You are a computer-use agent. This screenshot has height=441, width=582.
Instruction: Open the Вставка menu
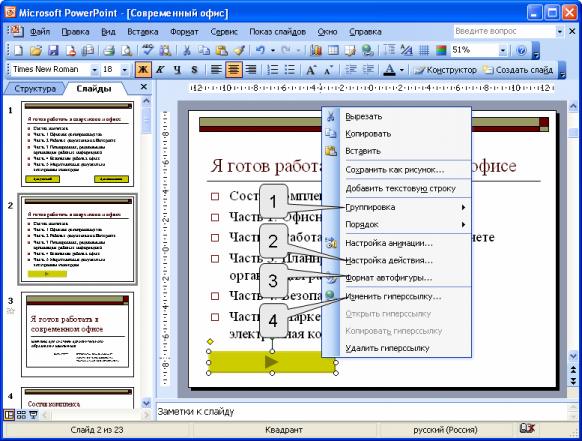click(143, 32)
